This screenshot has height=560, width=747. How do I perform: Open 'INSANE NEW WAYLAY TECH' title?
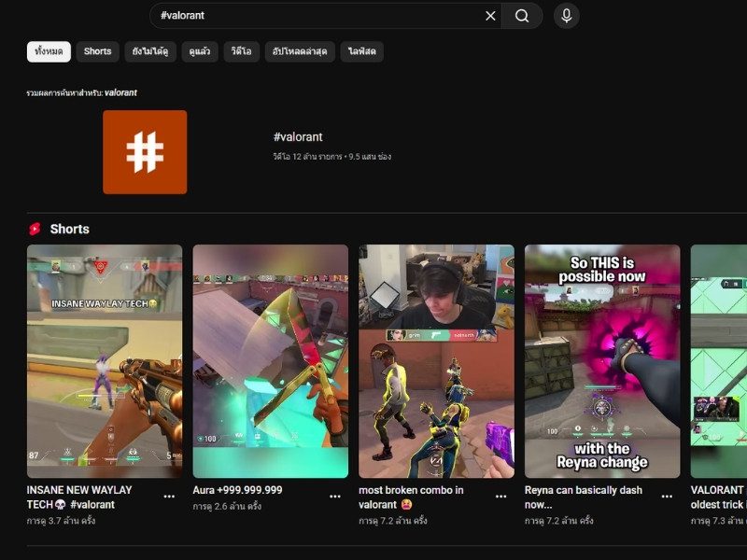pos(79,497)
